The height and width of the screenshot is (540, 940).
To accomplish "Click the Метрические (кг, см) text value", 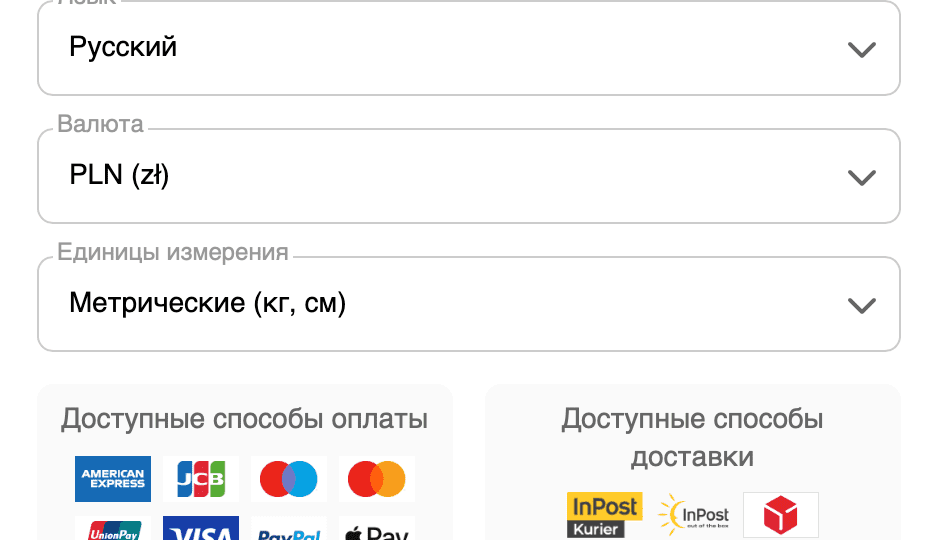I will coord(207,303).
